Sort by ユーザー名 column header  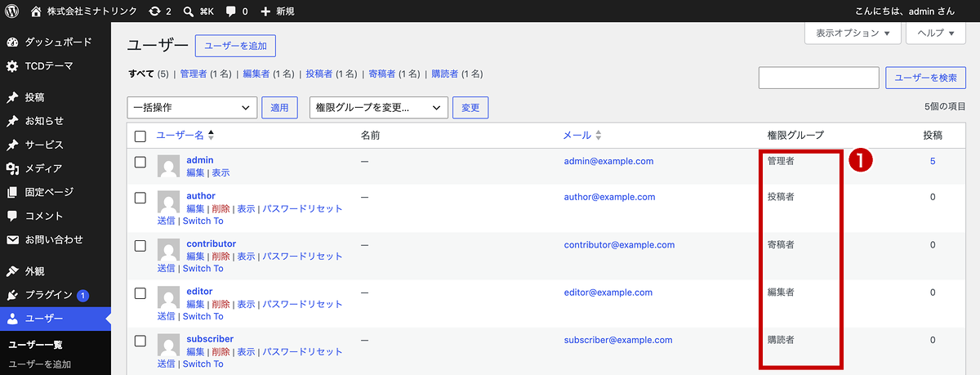(185, 136)
